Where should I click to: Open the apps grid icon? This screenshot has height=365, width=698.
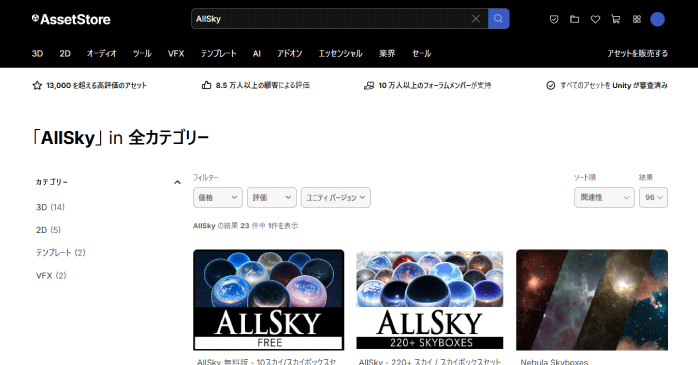pyautogui.click(x=637, y=19)
